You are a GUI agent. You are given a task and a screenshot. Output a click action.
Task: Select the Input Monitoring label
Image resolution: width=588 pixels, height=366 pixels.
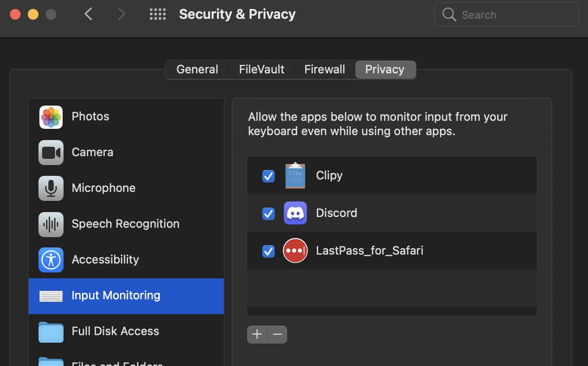coord(116,295)
